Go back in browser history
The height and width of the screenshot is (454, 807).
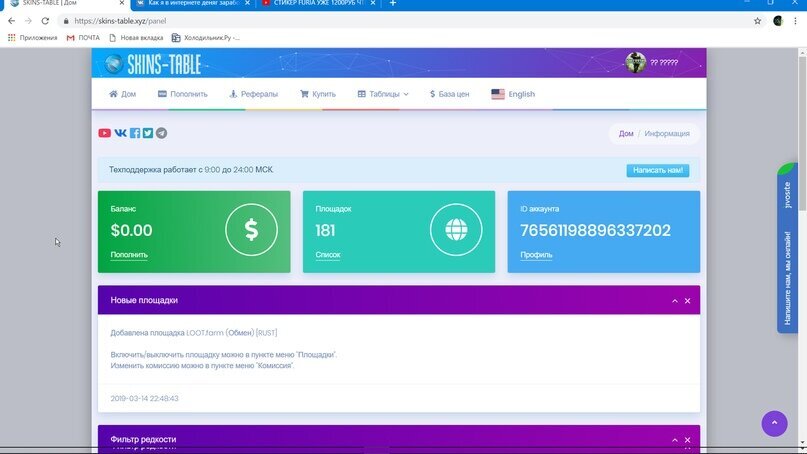11,21
